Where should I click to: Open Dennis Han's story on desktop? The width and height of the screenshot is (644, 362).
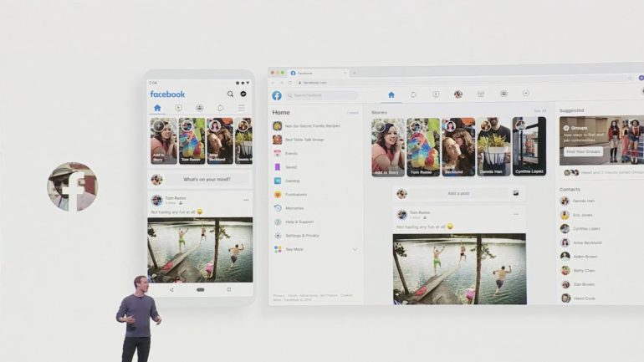(x=493, y=146)
